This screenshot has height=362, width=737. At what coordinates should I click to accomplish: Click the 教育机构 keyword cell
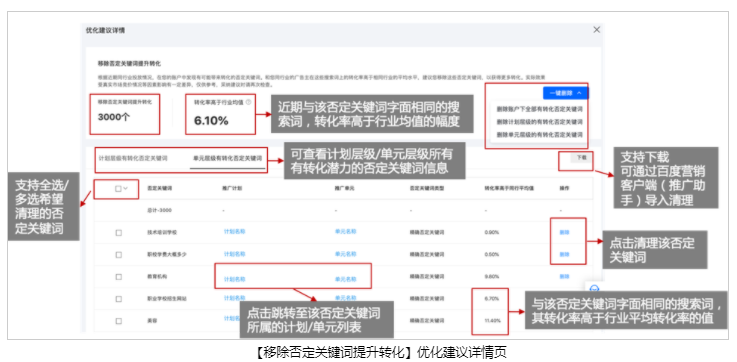click(x=157, y=276)
